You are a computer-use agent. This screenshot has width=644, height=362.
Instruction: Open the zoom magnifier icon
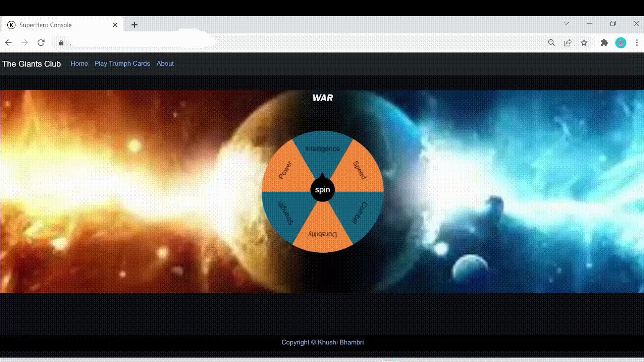pyautogui.click(x=551, y=43)
